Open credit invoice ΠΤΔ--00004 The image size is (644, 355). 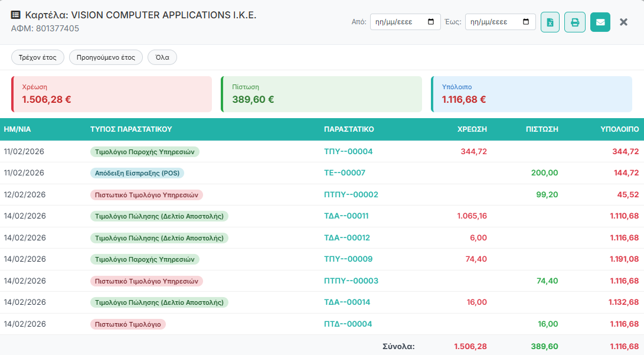coord(348,324)
